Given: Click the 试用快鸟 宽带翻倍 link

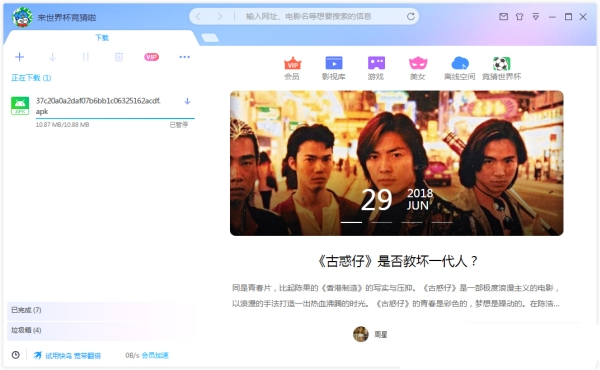Looking at the screenshot, I should pos(73,355).
